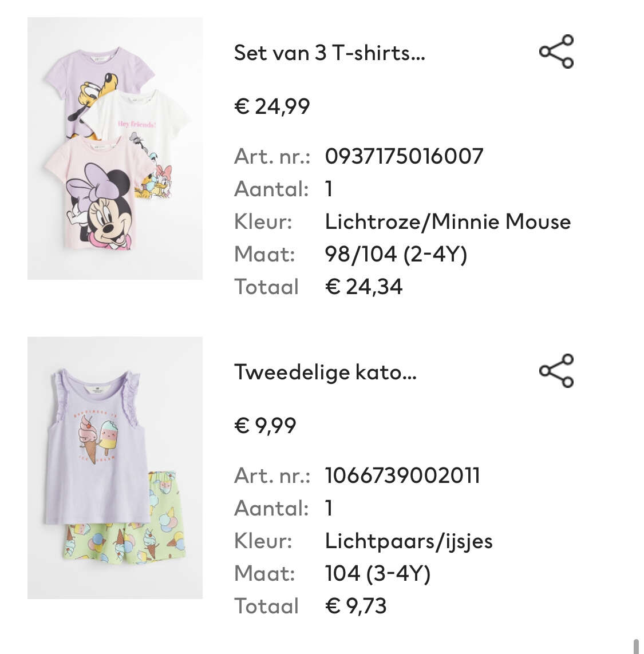Click the Kleur: label of the T-shirt set

pyautogui.click(x=263, y=221)
